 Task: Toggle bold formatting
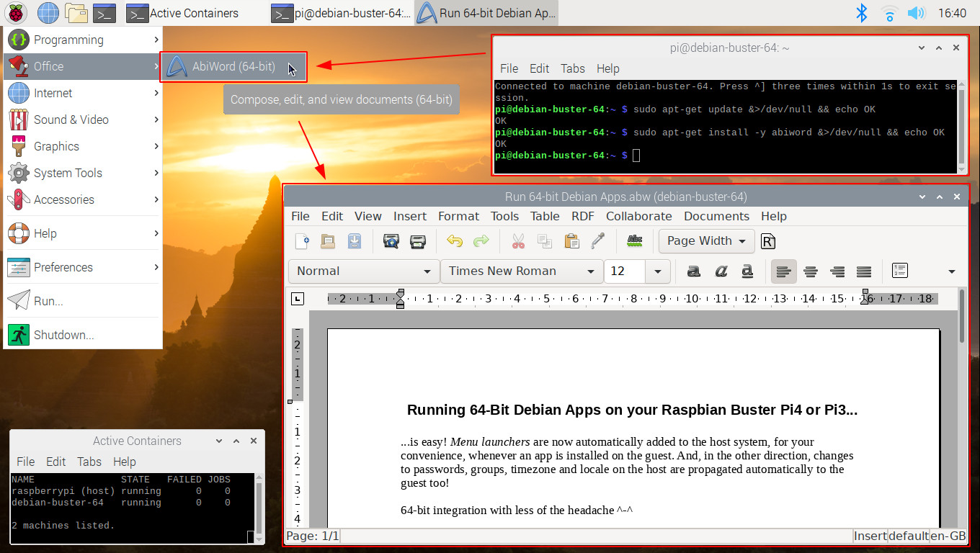(x=694, y=271)
